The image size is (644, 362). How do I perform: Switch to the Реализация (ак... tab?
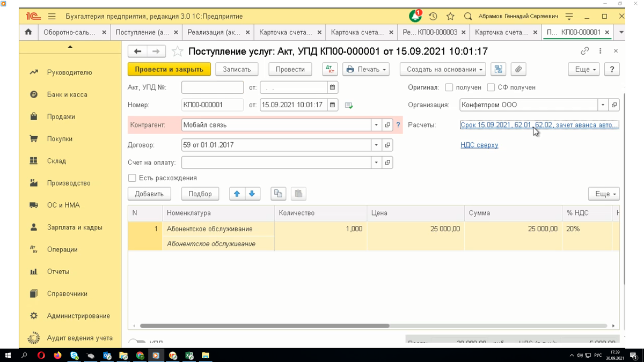click(217, 32)
